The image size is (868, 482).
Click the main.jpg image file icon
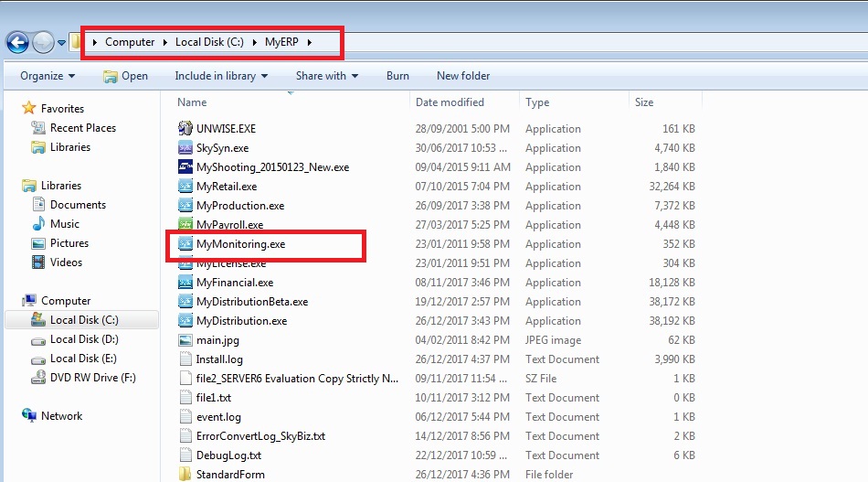coord(185,340)
